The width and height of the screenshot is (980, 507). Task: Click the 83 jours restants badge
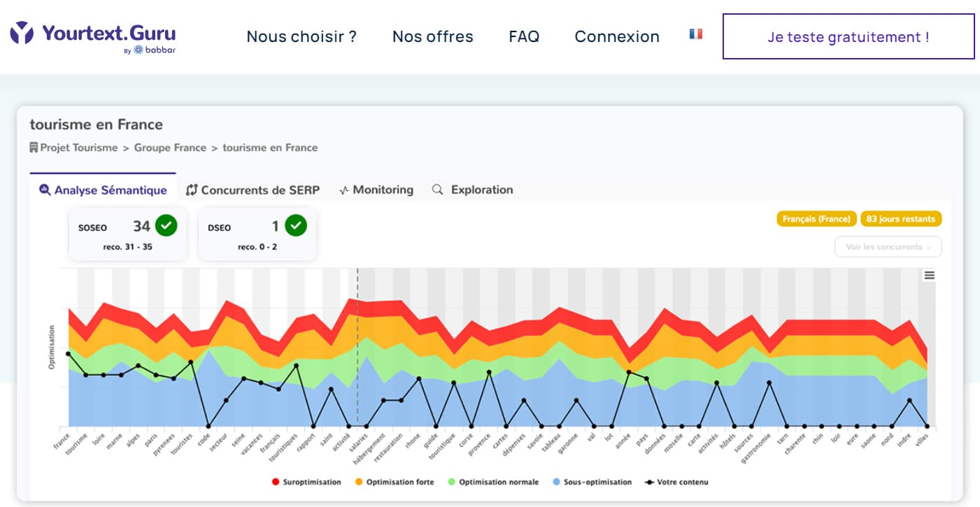pos(901,219)
